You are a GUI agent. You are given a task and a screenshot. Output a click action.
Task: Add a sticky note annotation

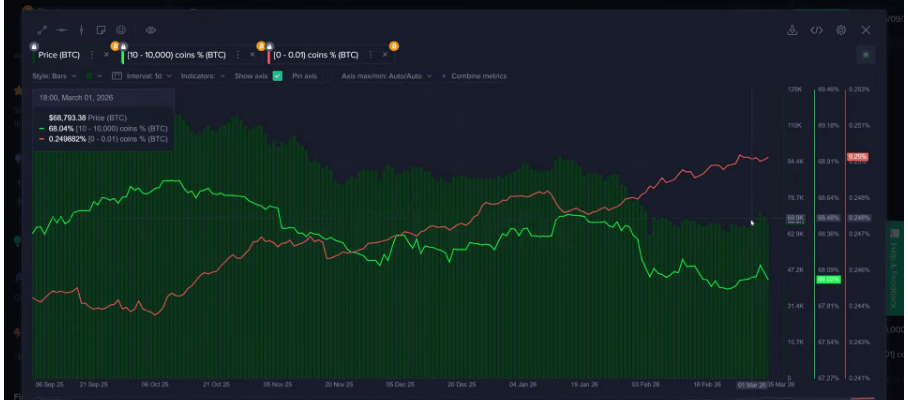(102, 31)
